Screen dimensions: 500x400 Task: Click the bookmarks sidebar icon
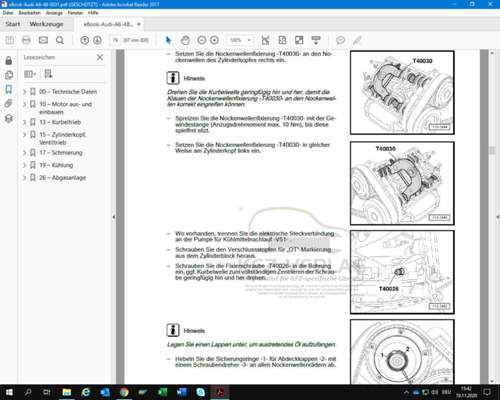(x=9, y=89)
